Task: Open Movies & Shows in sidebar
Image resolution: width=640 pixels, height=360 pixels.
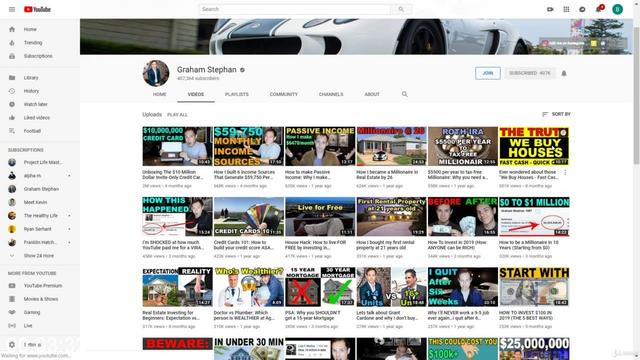Action: click(x=40, y=299)
